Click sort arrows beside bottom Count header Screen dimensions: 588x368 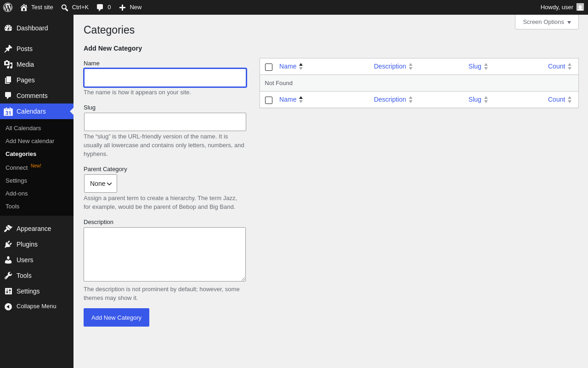click(x=570, y=99)
